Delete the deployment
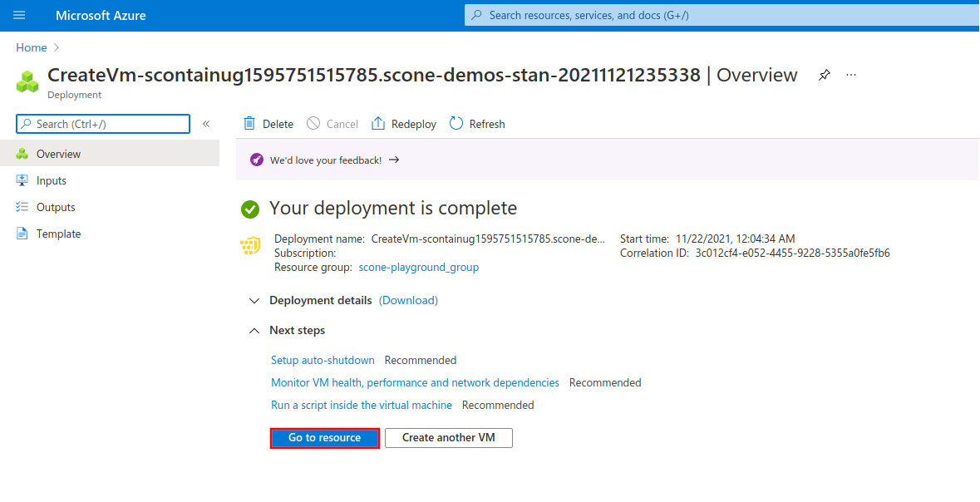 (x=267, y=123)
